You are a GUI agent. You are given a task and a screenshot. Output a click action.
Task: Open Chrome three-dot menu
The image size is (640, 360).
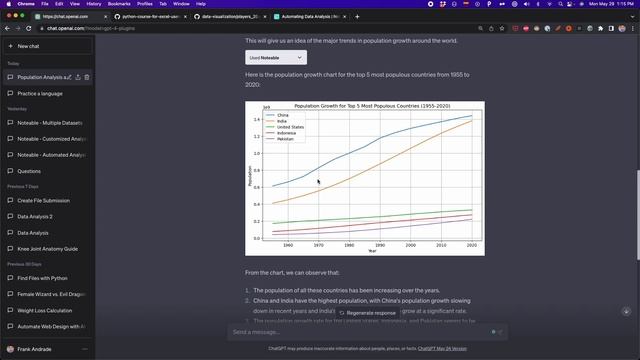[633, 29]
